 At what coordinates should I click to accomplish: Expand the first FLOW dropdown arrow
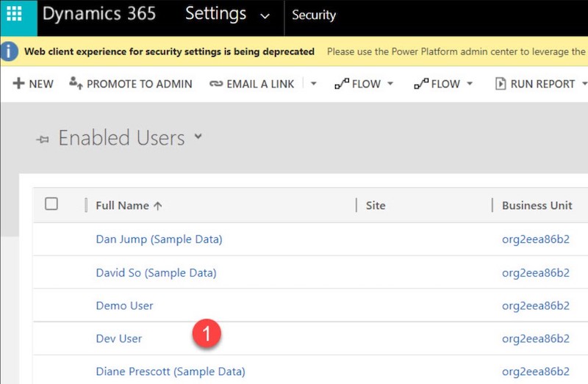pyautogui.click(x=390, y=83)
